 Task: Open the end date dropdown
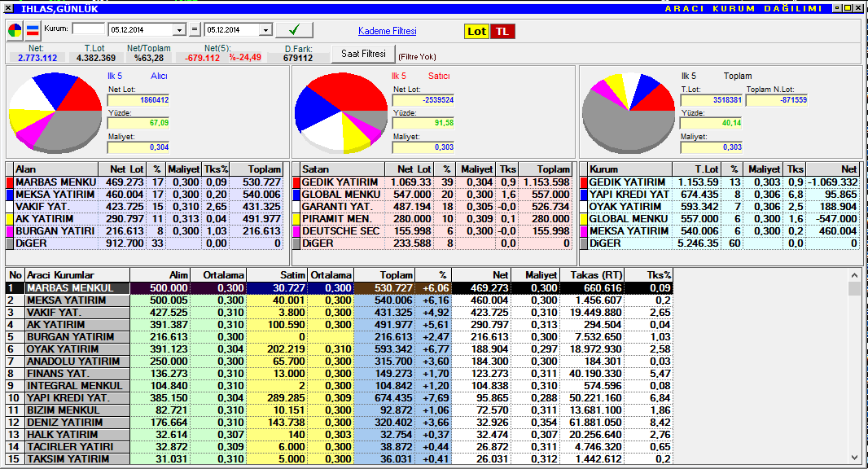(x=265, y=30)
